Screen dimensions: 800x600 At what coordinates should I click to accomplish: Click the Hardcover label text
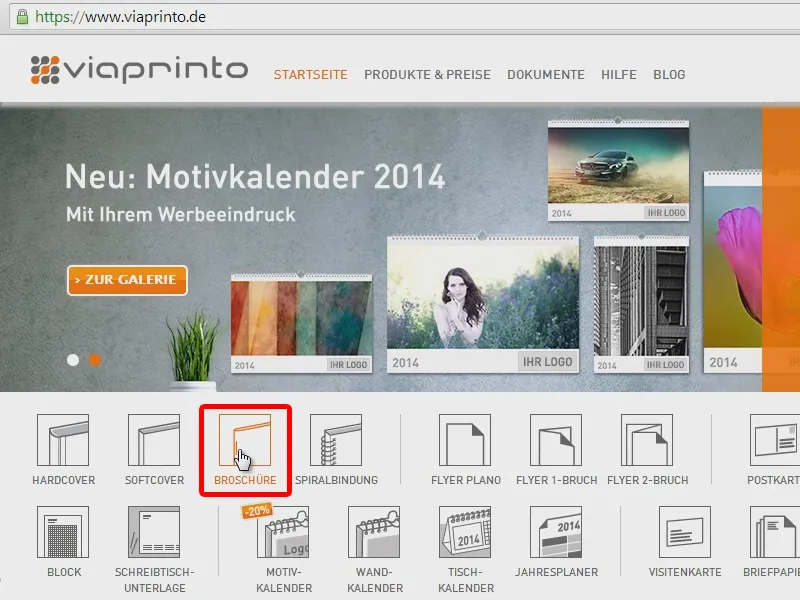(63, 480)
